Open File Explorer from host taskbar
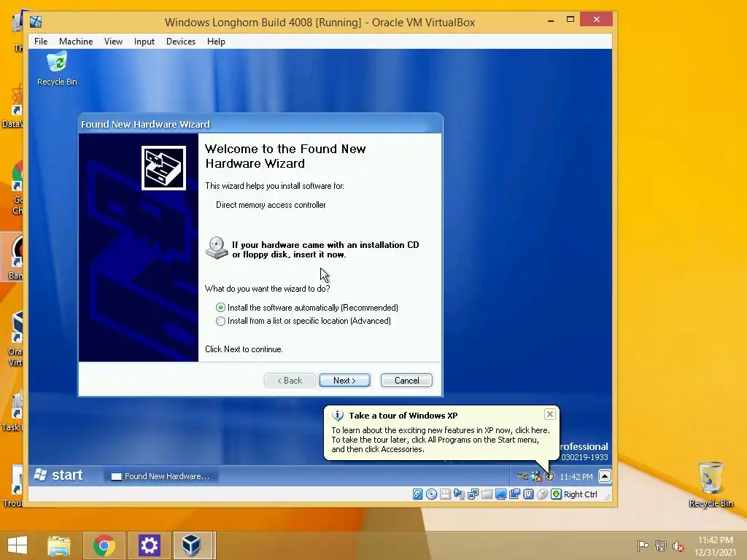 [59, 545]
